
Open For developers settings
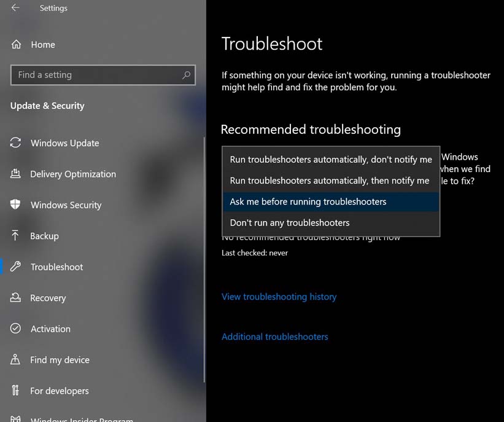pyautogui.click(x=60, y=391)
